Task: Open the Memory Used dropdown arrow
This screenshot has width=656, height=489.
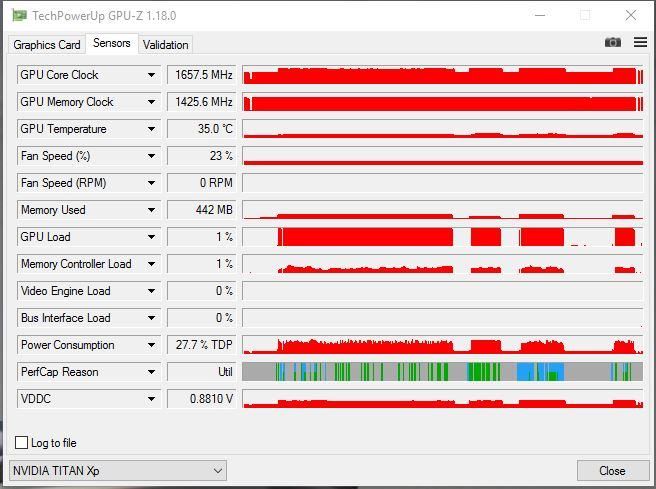Action: [x=151, y=210]
